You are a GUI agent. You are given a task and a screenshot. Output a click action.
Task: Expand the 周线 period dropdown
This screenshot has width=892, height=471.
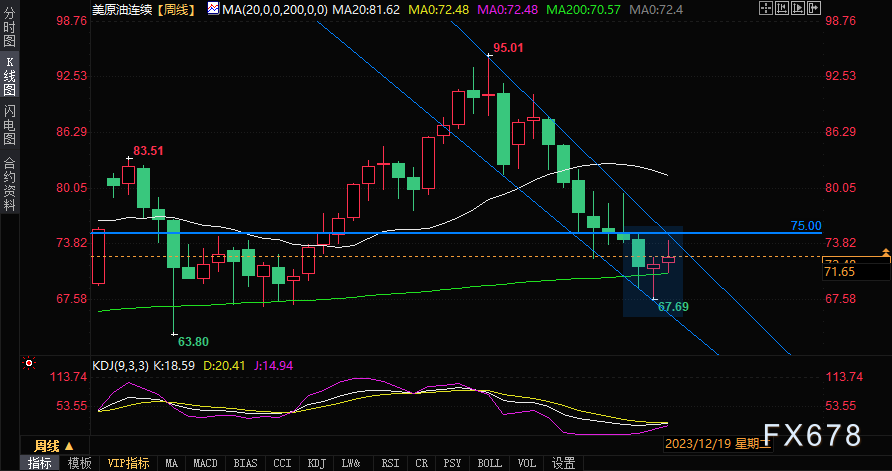point(54,446)
